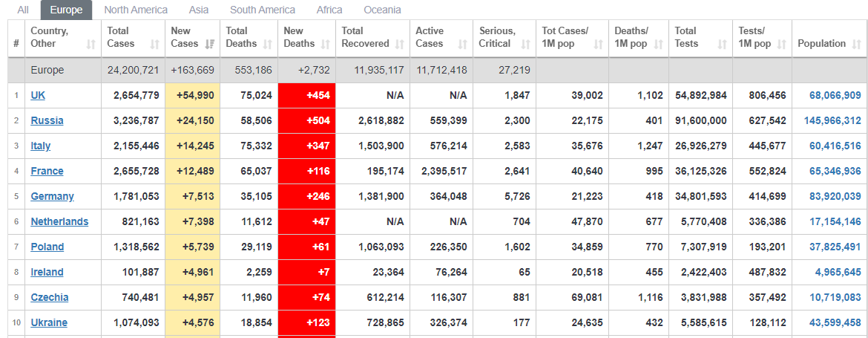
Task: Open the Netherlands country link
Action: click(59, 221)
